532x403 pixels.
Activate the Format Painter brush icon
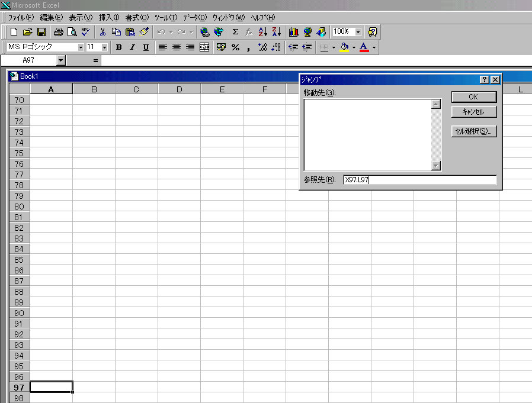[144, 32]
